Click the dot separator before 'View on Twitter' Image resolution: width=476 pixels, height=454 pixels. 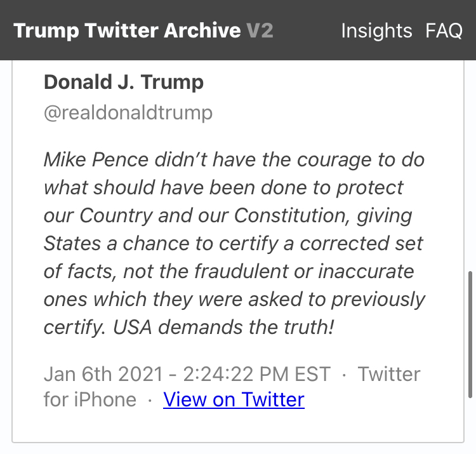click(150, 400)
